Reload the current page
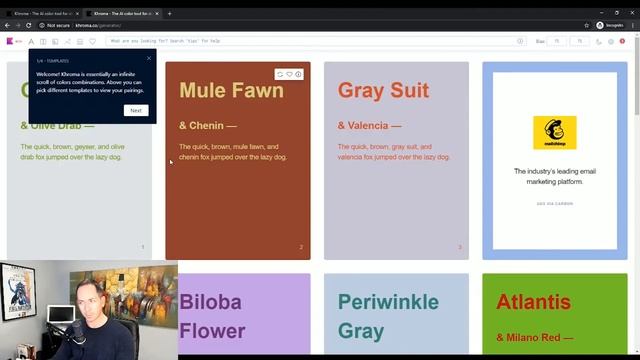The height and width of the screenshot is (360, 640). (x=29, y=25)
